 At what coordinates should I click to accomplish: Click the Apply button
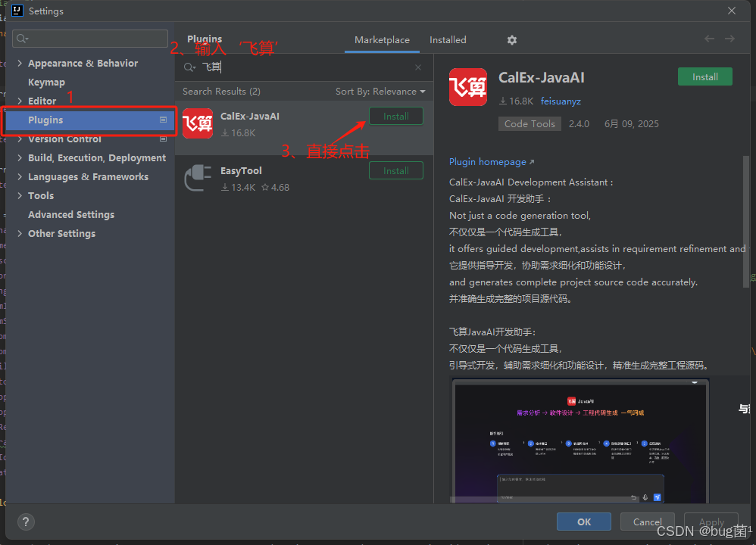click(x=711, y=522)
